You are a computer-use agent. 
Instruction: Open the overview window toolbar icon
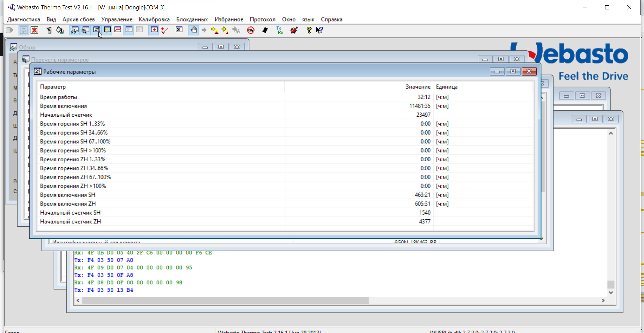74,30
